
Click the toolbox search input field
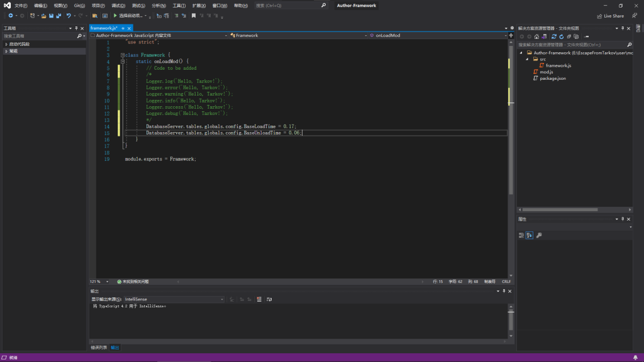[x=40, y=36]
